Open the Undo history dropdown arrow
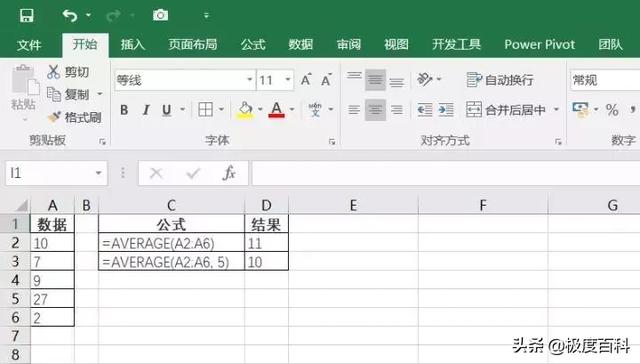This screenshot has height=364, width=640. point(88,16)
